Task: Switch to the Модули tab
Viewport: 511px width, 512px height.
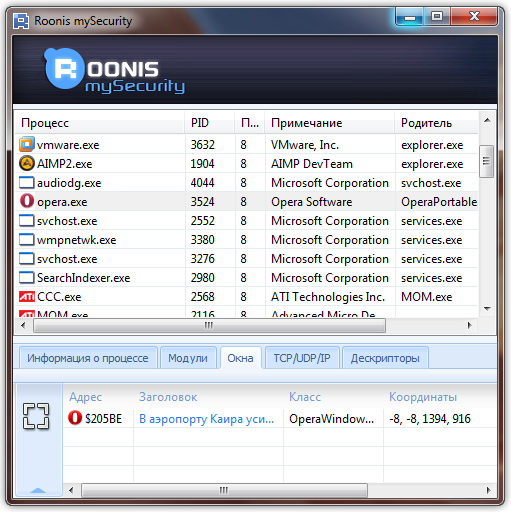Action: coord(188,358)
